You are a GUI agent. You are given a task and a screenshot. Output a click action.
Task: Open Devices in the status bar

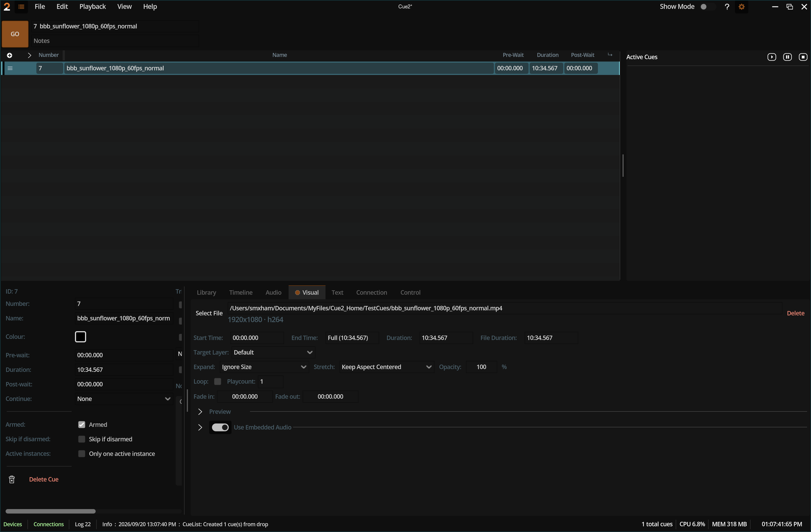(x=13, y=524)
